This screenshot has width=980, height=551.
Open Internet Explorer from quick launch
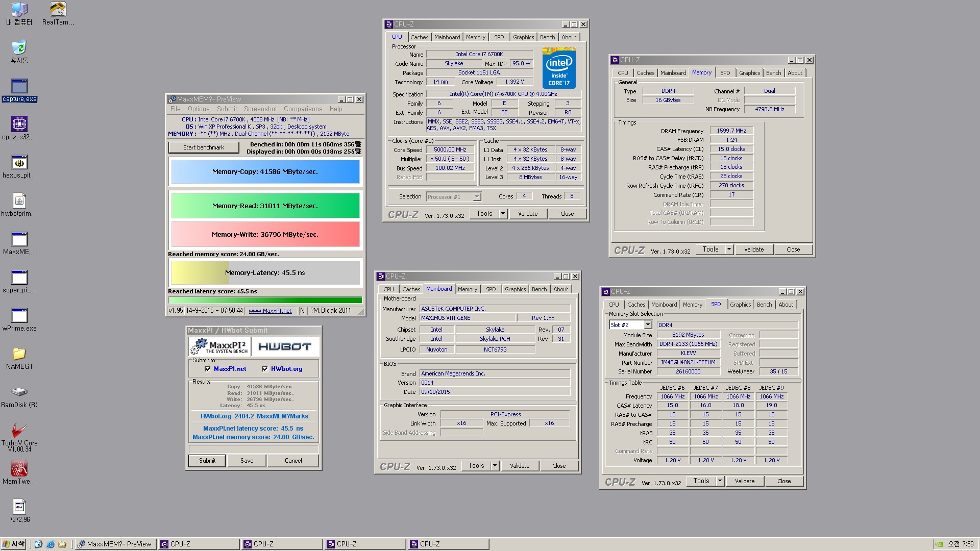tap(51, 544)
